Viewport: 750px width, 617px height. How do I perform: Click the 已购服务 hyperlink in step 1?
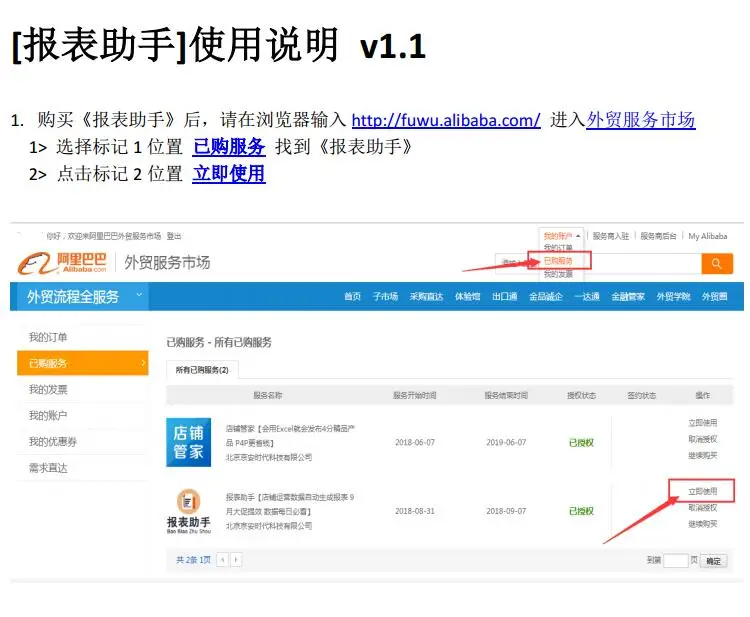click(229, 146)
